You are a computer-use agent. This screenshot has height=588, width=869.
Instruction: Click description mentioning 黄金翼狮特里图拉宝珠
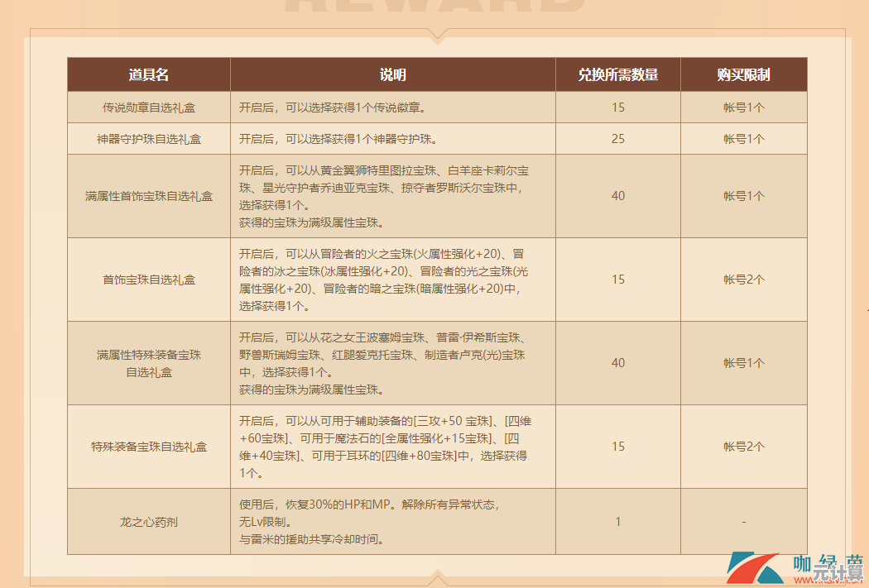[x=384, y=197]
